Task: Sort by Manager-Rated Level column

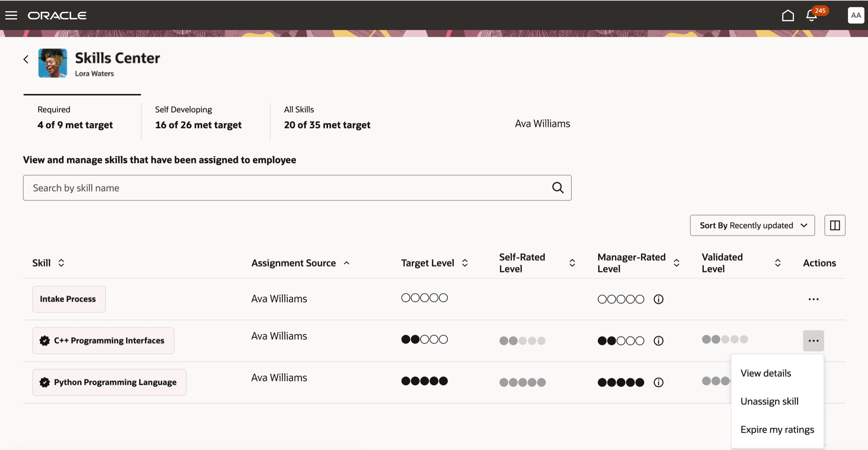Action: [676, 263]
